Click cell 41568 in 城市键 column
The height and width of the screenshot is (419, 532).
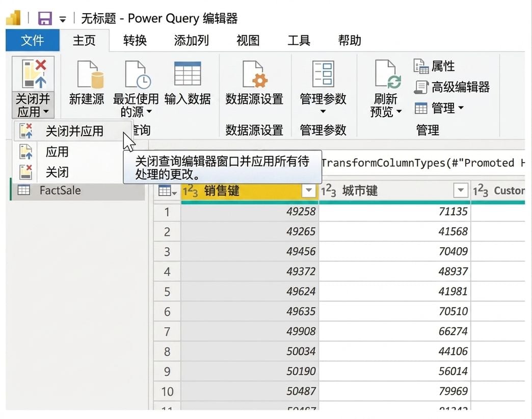tap(394, 232)
